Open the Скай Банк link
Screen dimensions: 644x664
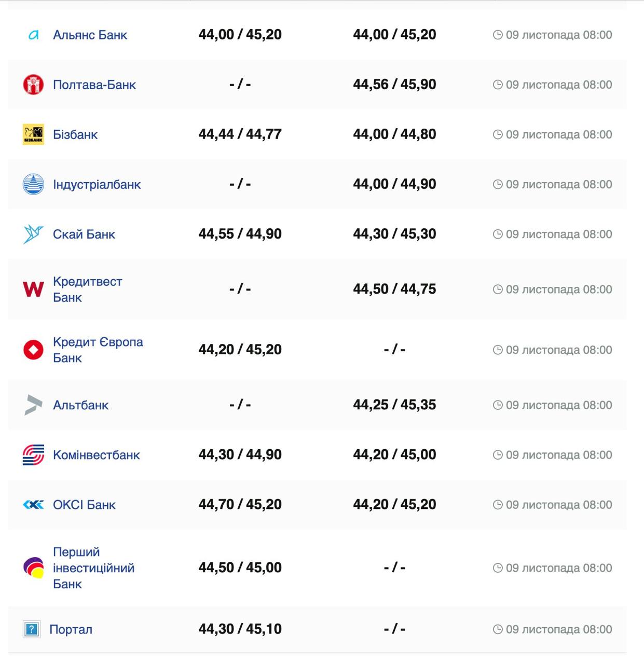[84, 234]
